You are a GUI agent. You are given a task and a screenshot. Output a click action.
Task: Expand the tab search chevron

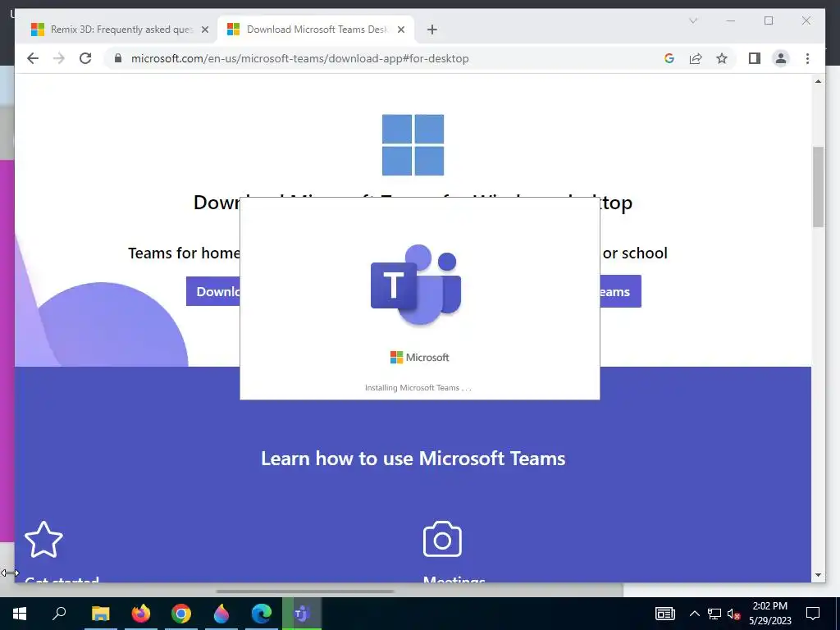pos(692,21)
